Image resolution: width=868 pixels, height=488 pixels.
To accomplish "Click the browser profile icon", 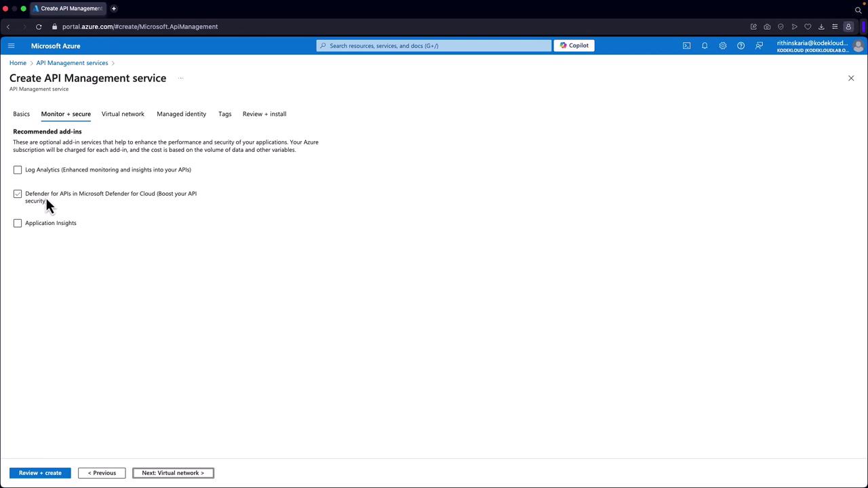I will click(x=848, y=26).
